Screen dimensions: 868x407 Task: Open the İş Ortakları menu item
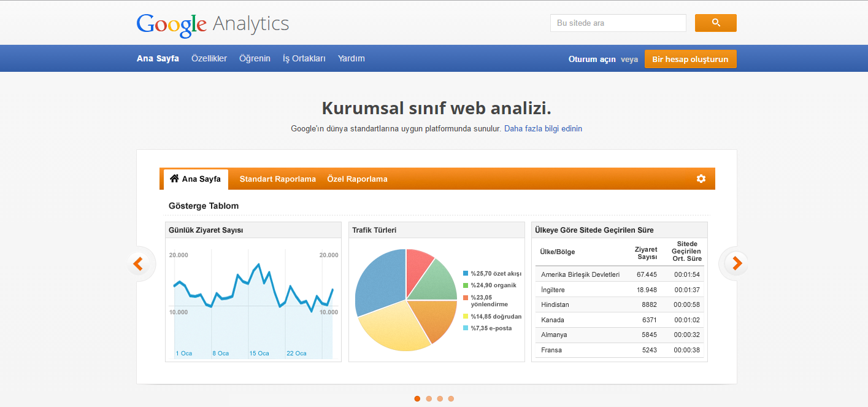304,58
